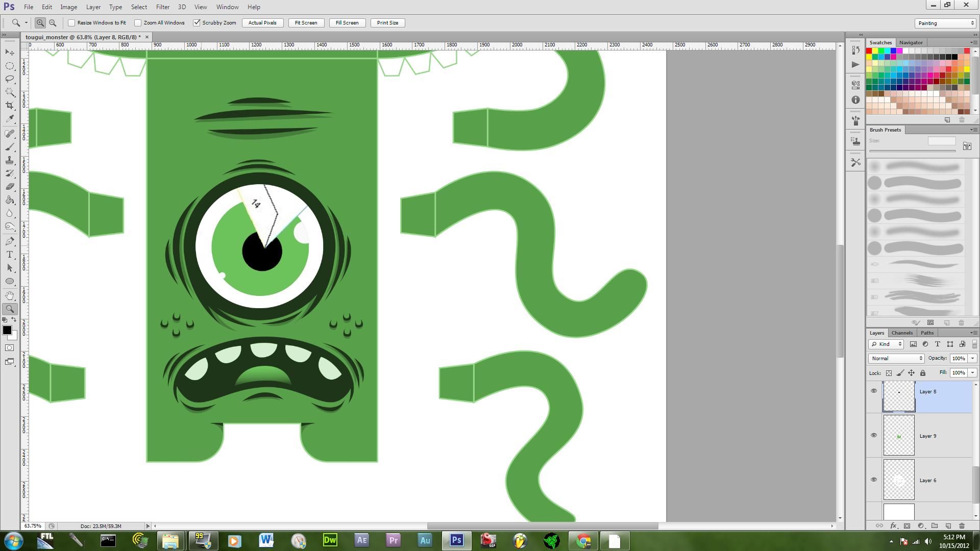Click the Fit Screen button
Viewport: 980px width, 551px height.
(305, 22)
